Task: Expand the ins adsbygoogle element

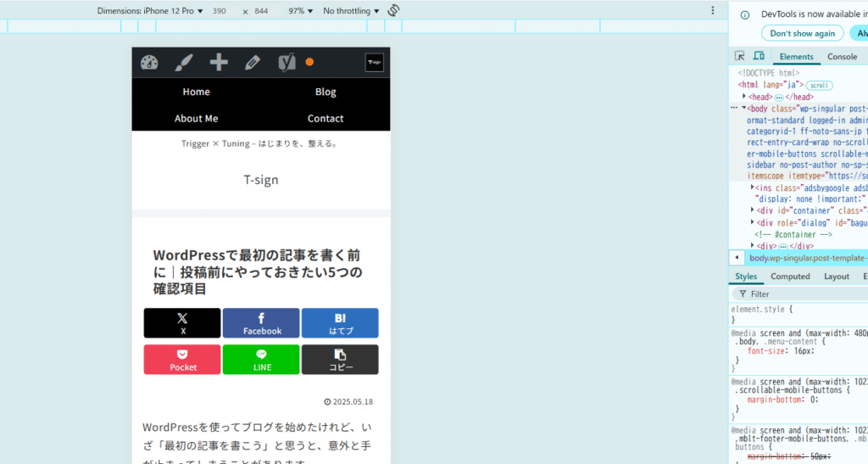Action: pos(753,187)
